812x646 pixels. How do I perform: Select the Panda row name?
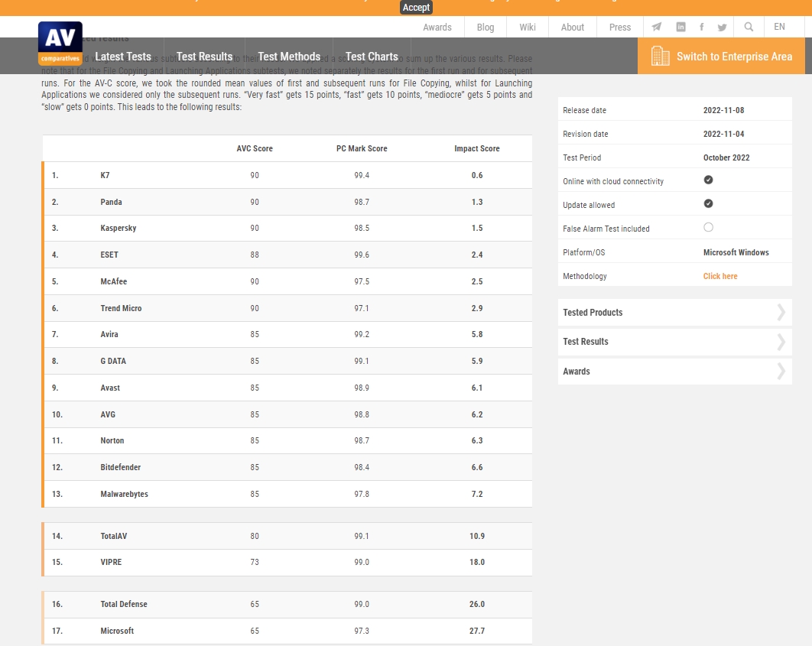pyautogui.click(x=112, y=202)
